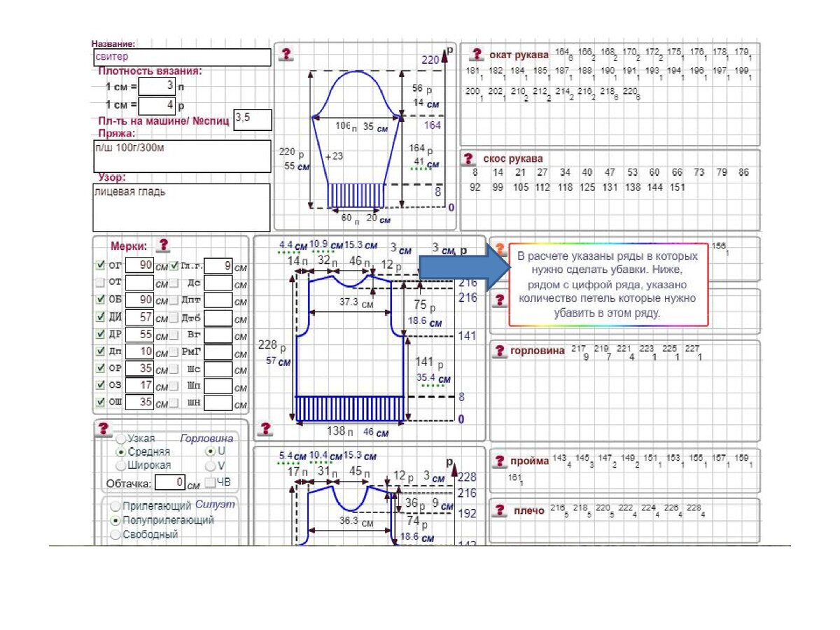Image resolution: width=840 pixels, height=630 pixels.
Task: Uncheck the ДР measurement checkbox
Action: point(100,334)
